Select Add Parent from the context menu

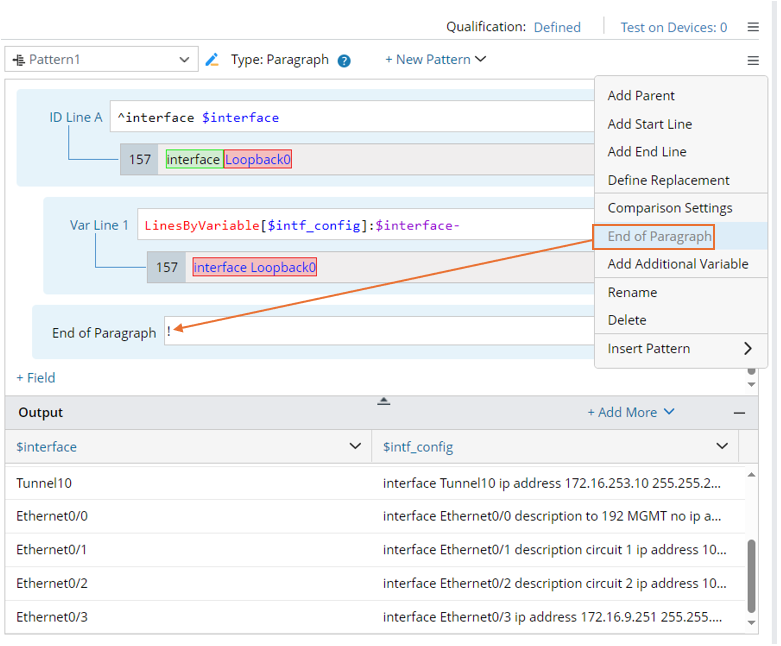tap(641, 96)
